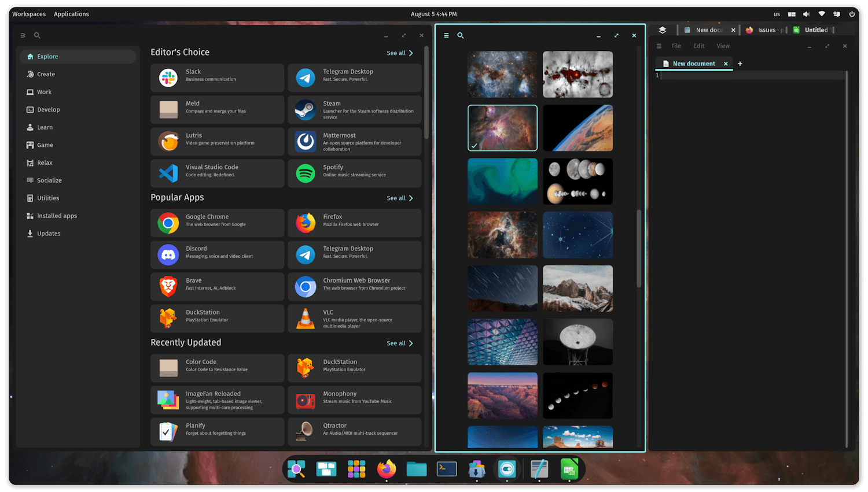
Task: Open the file manager from the dock
Action: pyautogui.click(x=417, y=469)
